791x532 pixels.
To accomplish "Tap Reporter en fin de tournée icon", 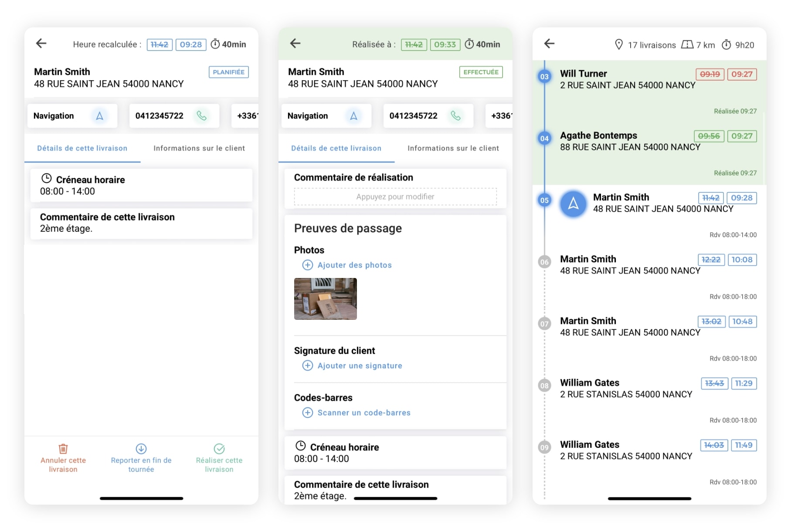I will coord(141,449).
